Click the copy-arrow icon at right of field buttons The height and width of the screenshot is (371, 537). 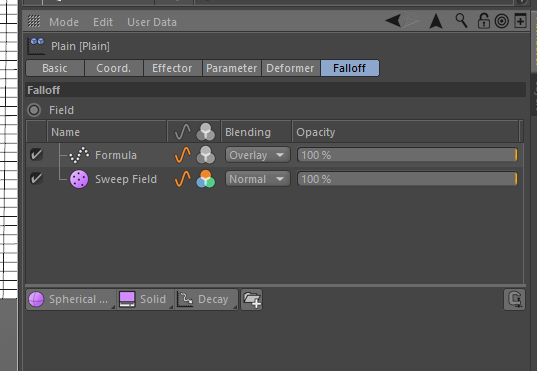(514, 299)
